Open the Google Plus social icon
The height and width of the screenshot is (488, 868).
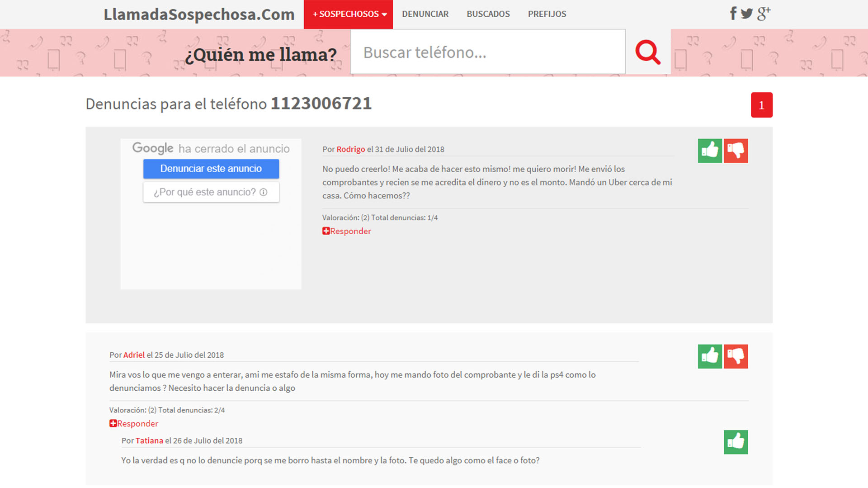(x=764, y=14)
